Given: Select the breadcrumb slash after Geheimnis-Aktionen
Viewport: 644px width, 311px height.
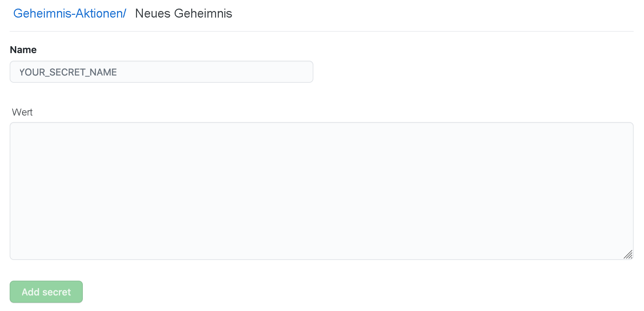Looking at the screenshot, I should coord(125,13).
